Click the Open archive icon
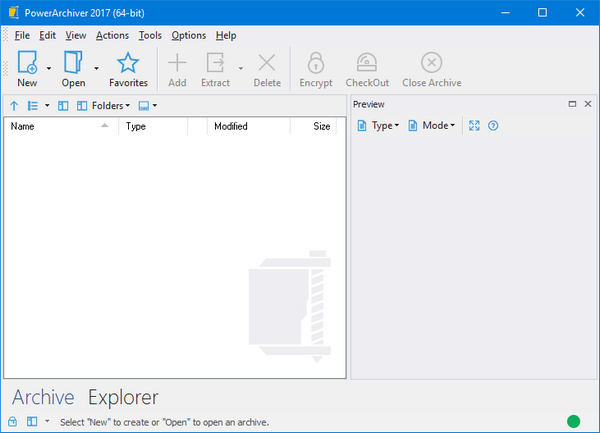Screen dimensions: 600x433 tap(73, 62)
